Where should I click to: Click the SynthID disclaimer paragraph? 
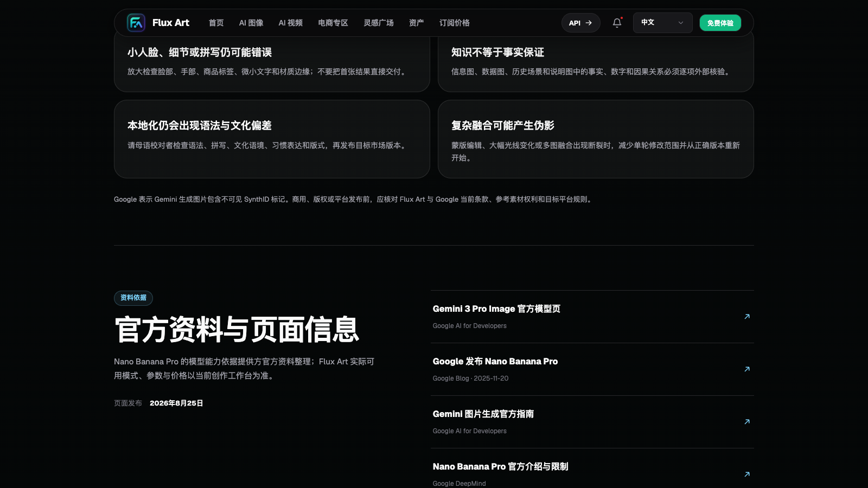click(354, 200)
